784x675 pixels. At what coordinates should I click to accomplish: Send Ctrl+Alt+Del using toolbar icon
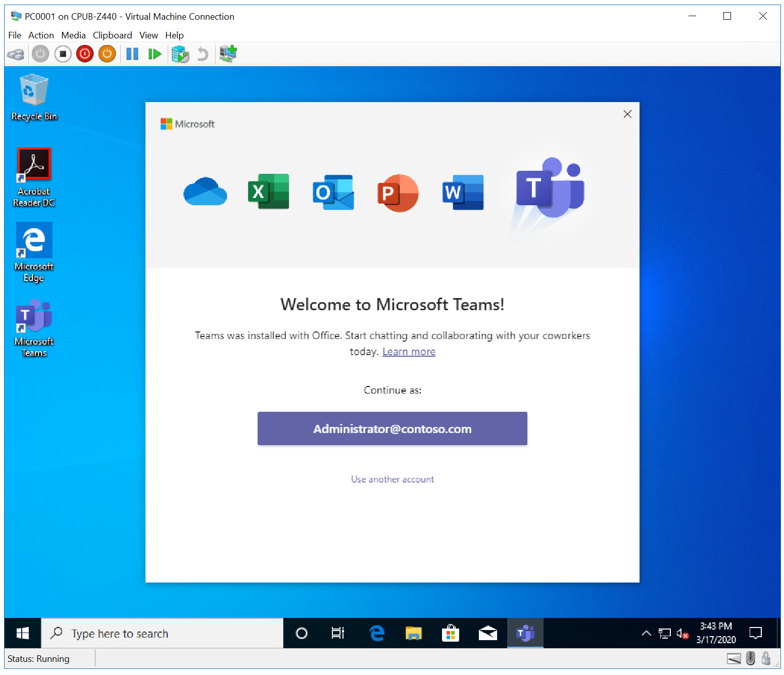click(x=16, y=54)
